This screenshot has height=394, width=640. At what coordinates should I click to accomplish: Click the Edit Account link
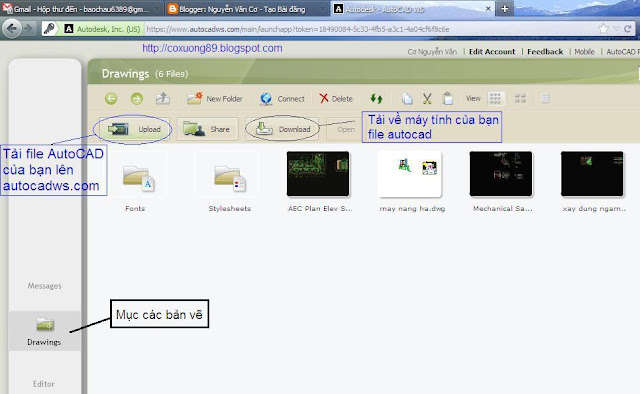(x=492, y=51)
